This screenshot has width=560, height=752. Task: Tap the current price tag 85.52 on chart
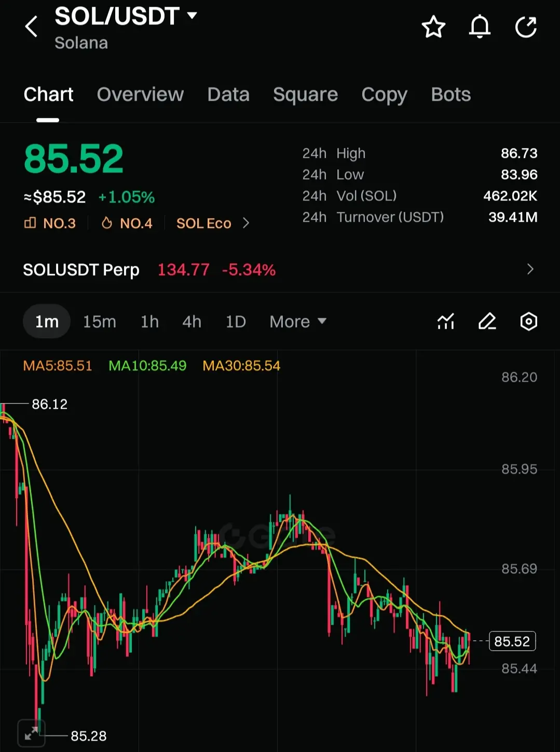[x=512, y=641]
